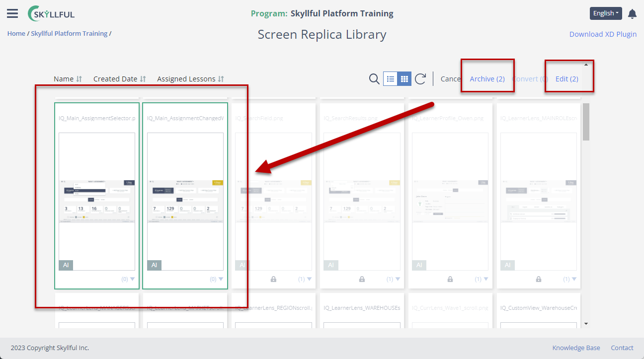Select the IQ_Main_AssignmentChangedV thumbnail
The height and width of the screenshot is (359, 644).
185,202
